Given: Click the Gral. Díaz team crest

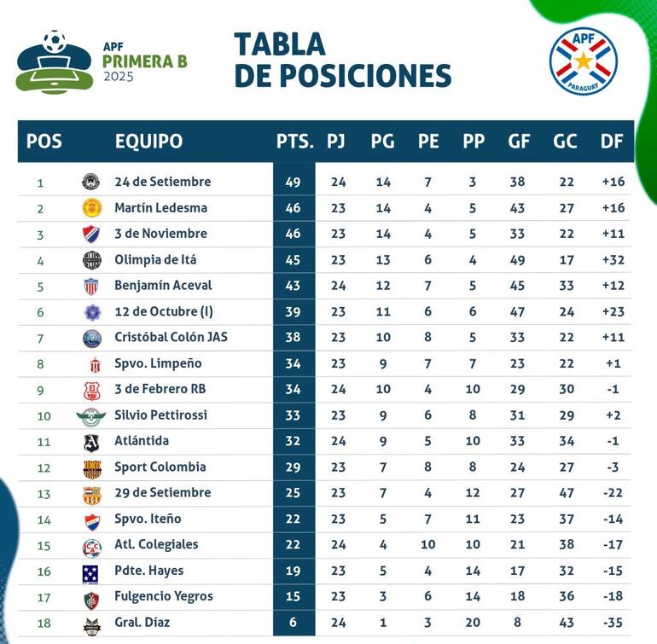Looking at the screenshot, I should (91, 624).
